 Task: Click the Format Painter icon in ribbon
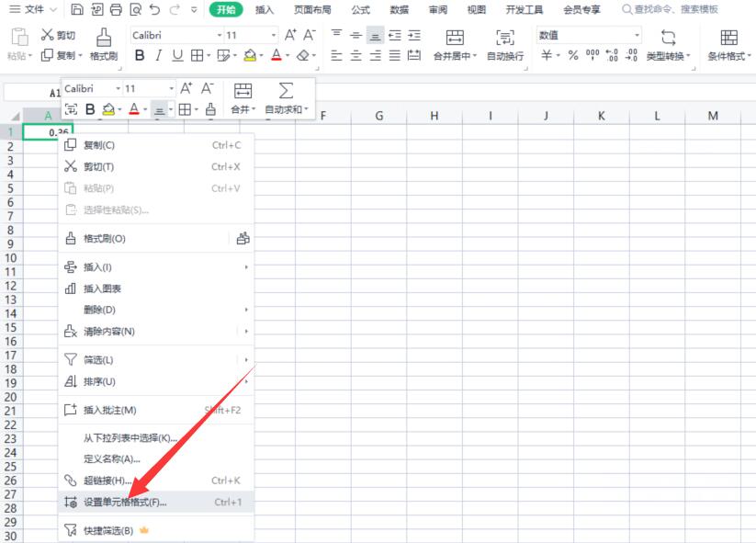pos(104,38)
